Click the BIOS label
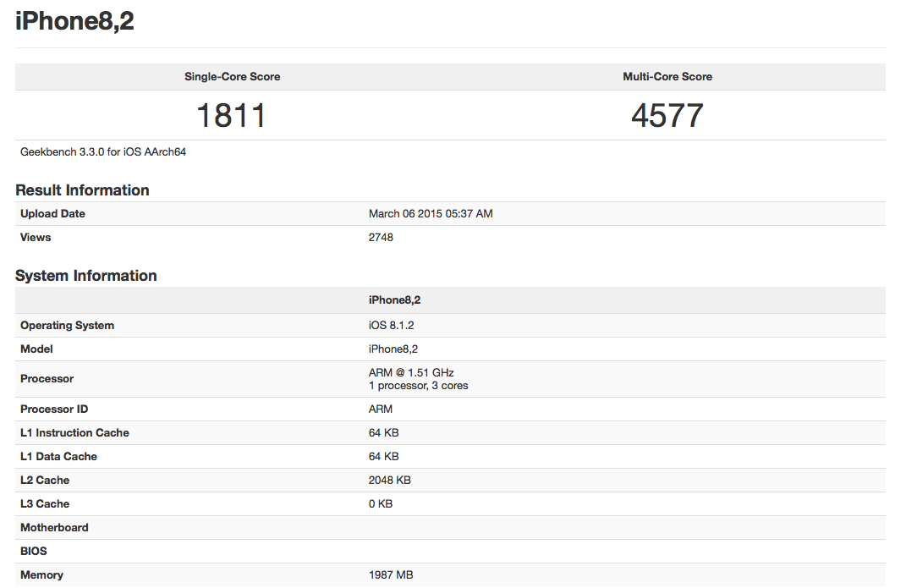This screenshot has width=906, height=588. pos(34,551)
